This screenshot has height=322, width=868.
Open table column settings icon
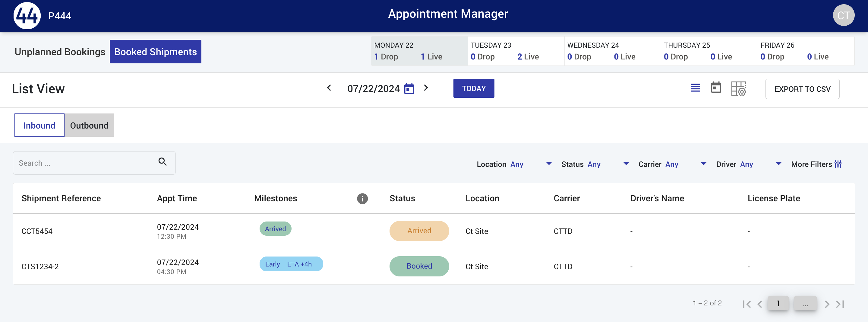tap(739, 89)
